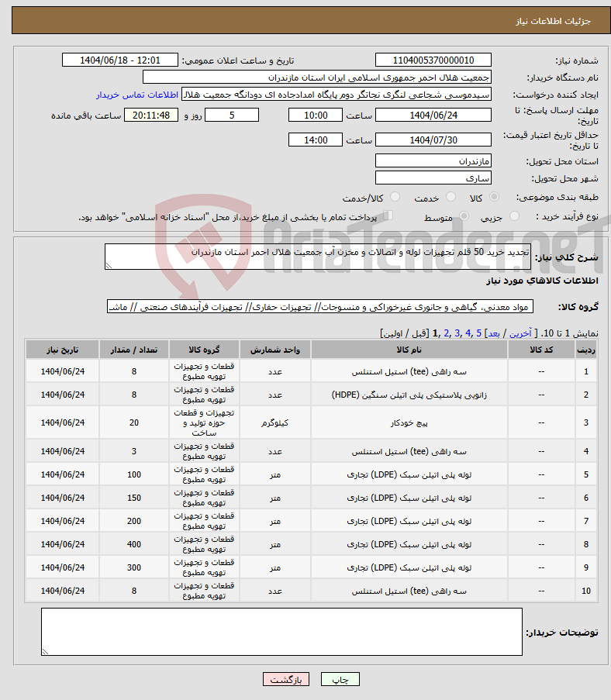Click the چاپ print button
The image size is (611, 700).
(x=340, y=680)
